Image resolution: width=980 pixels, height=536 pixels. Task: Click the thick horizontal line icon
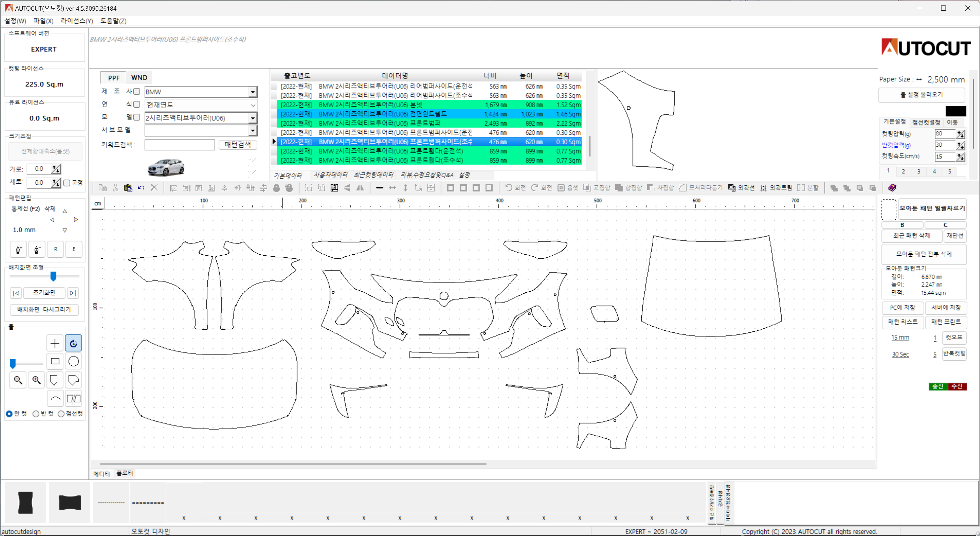pos(379,187)
